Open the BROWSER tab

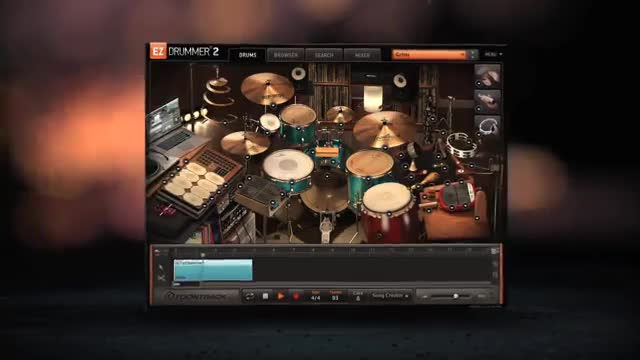click(x=286, y=55)
